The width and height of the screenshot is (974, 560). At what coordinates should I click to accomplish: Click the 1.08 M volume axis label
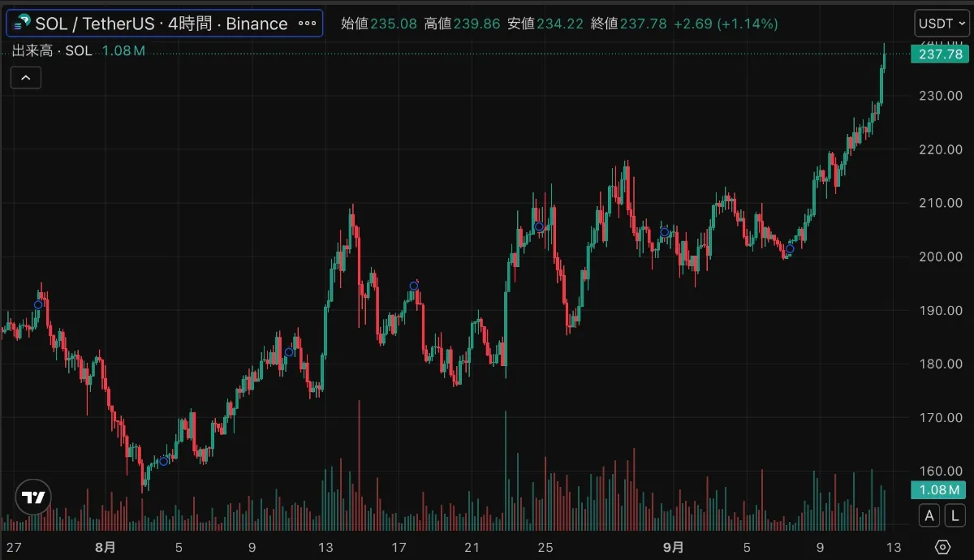939,489
